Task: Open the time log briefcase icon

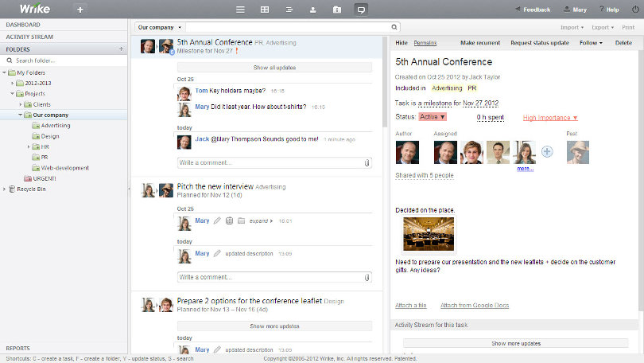Action: click(337, 10)
